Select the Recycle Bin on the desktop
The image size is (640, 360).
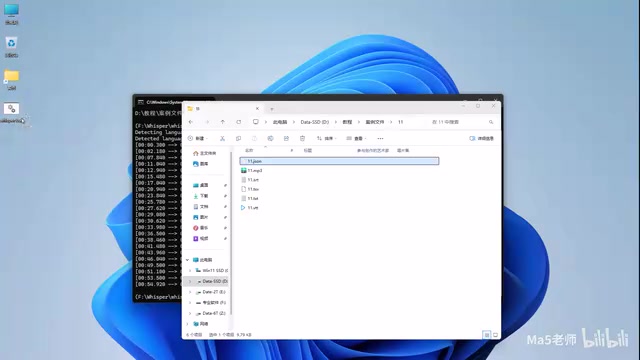[11, 47]
